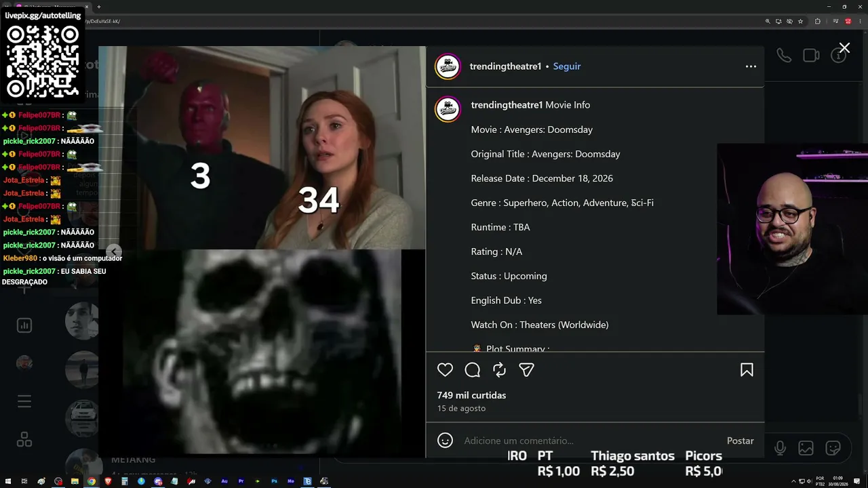Click the POR PTB2 language indicator

821,481
